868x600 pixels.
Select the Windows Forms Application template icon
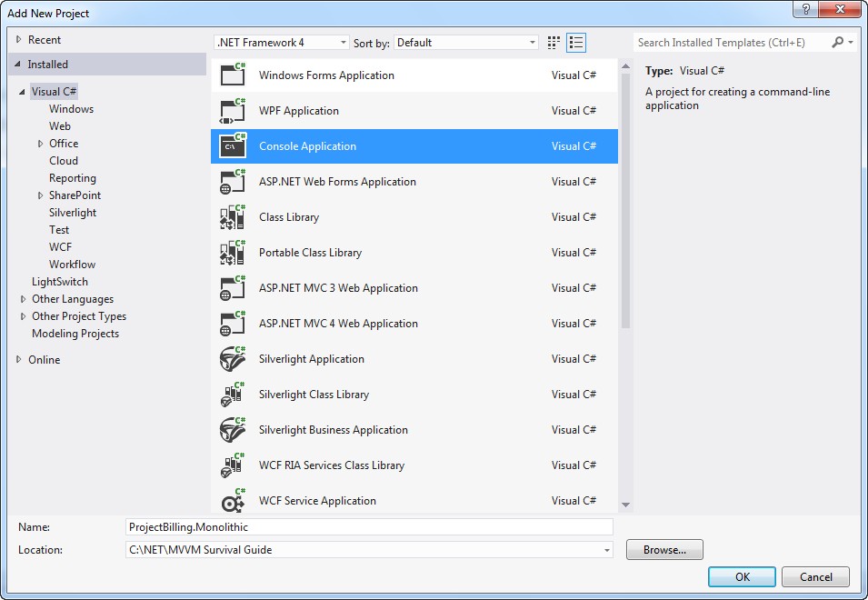coord(233,75)
